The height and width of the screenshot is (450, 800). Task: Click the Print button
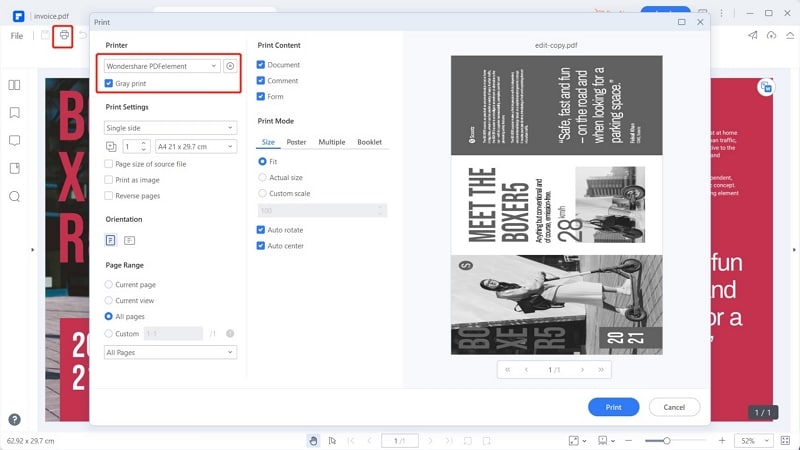coord(613,407)
